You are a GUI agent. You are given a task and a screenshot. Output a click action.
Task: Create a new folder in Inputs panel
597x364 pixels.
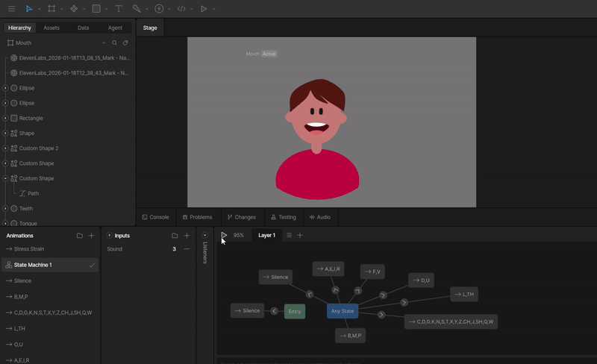coord(175,236)
